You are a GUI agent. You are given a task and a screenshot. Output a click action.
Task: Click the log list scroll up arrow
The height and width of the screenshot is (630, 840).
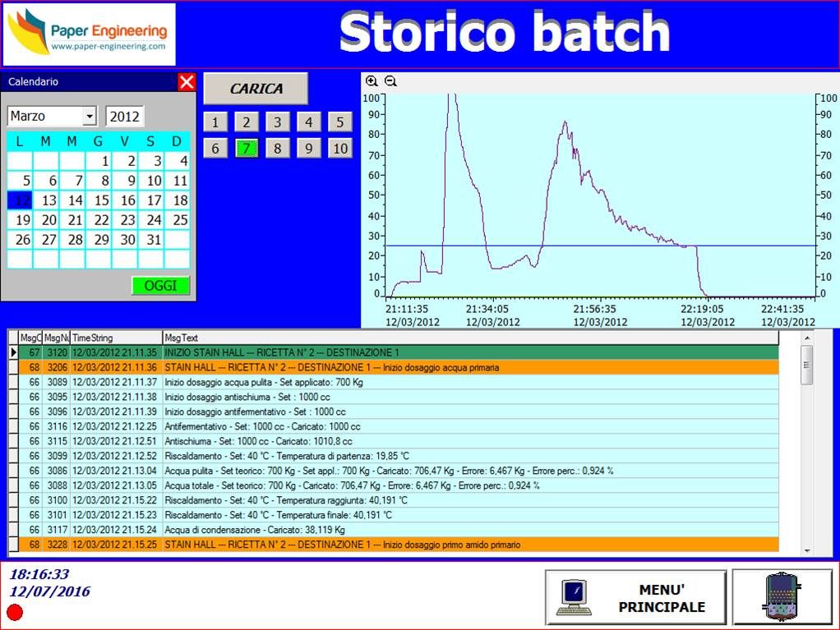point(806,338)
